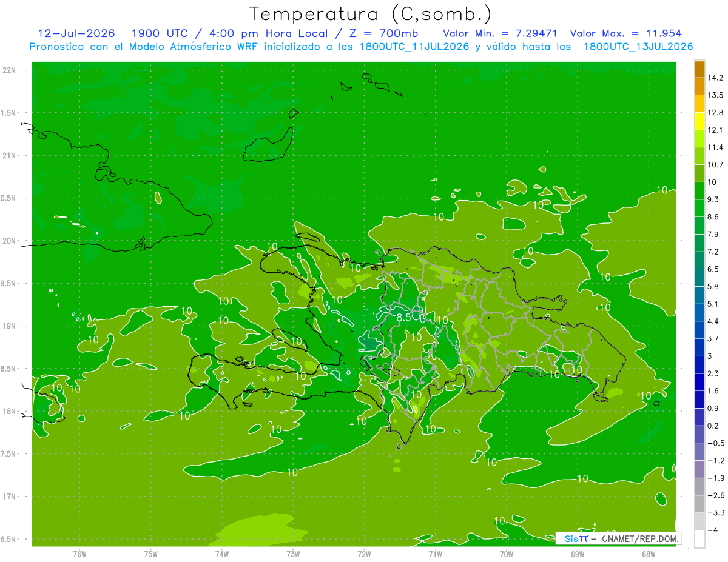
Task: Click the "70W" longitude axis label
Action: (x=507, y=554)
